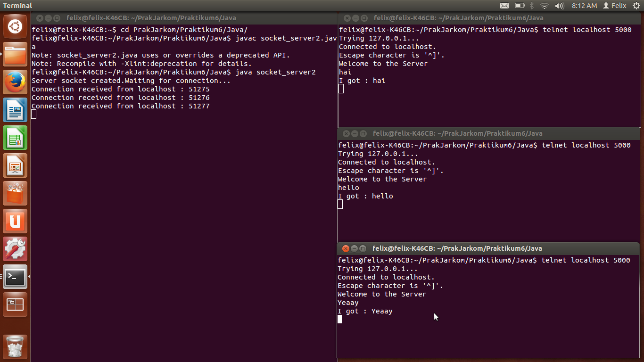Open System Settings from the launcher
Screen dimensions: 644x362
click(x=15, y=249)
